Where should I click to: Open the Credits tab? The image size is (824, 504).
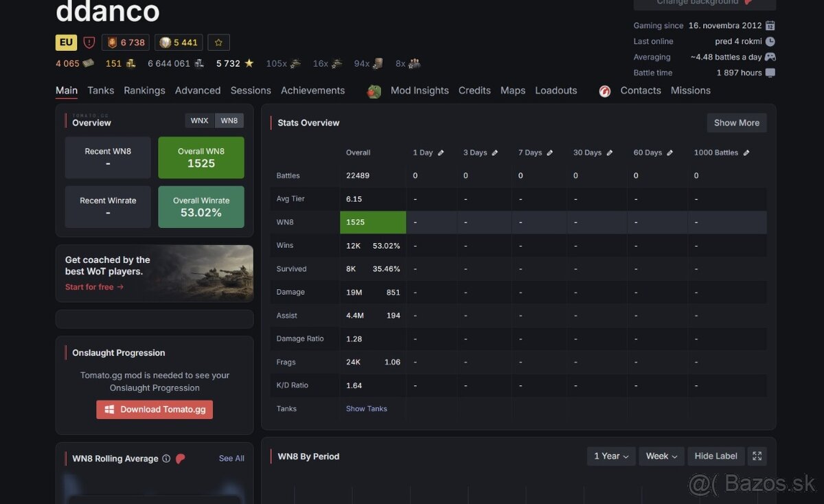pos(474,91)
